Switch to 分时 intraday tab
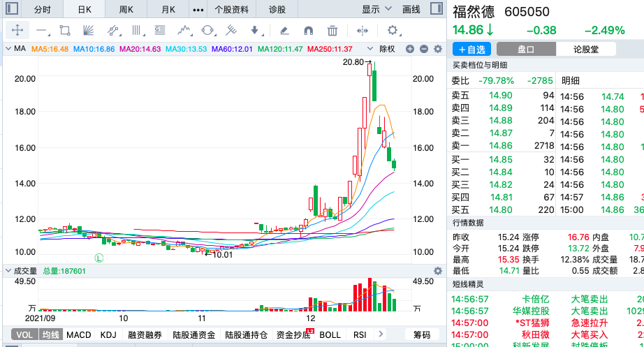Screen dimensions: 644x347 coord(43,10)
